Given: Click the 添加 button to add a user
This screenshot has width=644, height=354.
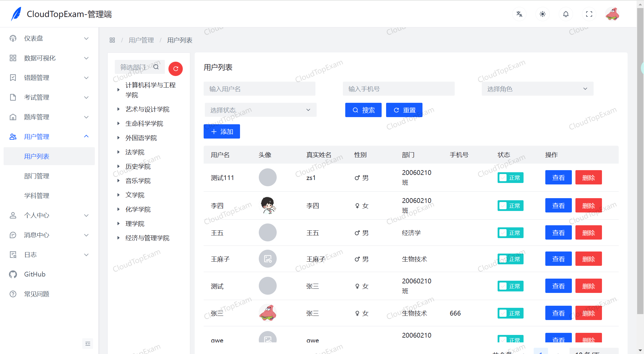Looking at the screenshot, I should click(222, 131).
